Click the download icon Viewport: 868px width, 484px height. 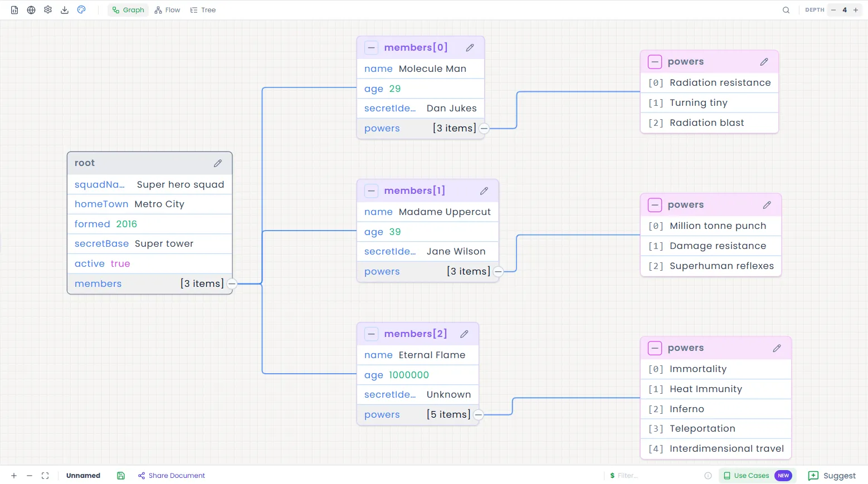(65, 10)
